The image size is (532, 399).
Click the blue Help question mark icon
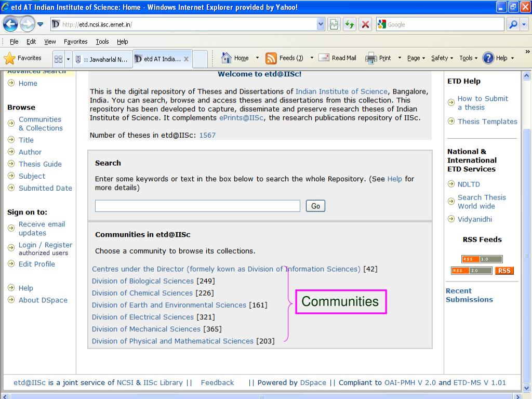(x=488, y=58)
